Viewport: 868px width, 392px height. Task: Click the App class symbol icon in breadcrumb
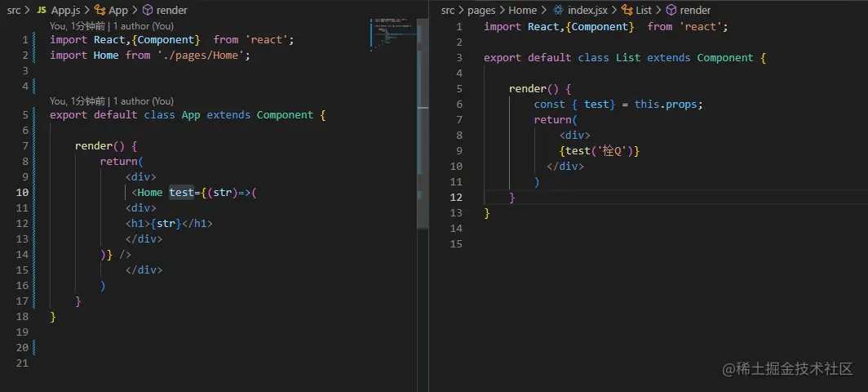click(x=100, y=10)
